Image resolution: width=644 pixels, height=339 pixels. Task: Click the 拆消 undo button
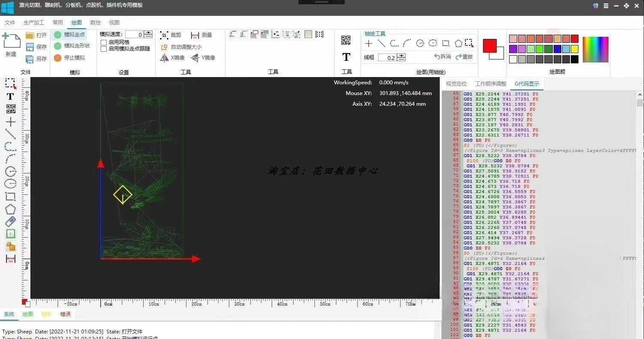(443, 56)
